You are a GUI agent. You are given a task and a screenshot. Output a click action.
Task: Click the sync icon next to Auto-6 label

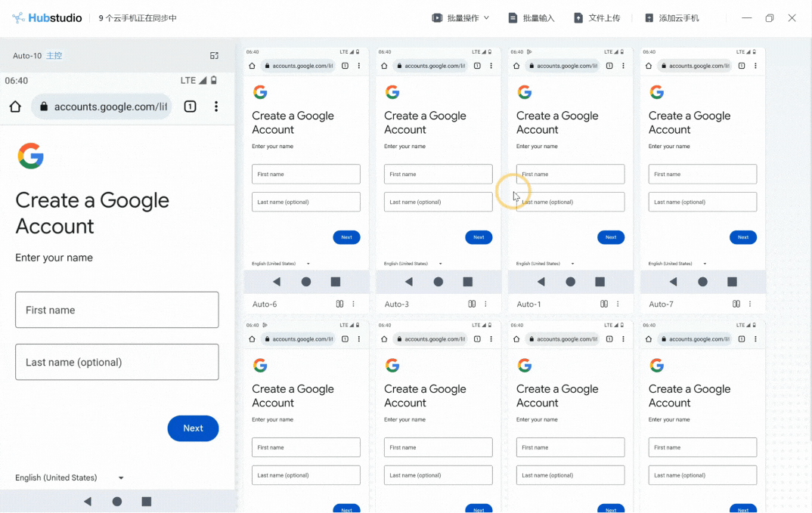[339, 304]
